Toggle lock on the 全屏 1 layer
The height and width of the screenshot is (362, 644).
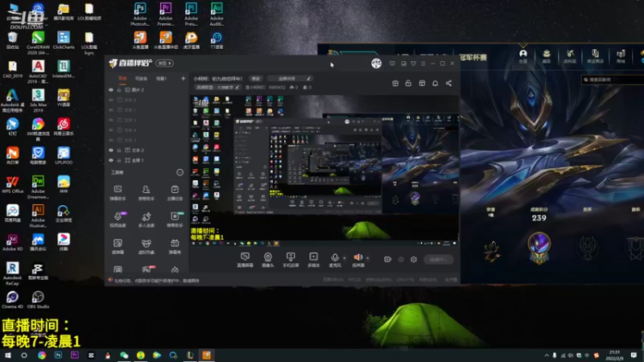tap(119, 160)
